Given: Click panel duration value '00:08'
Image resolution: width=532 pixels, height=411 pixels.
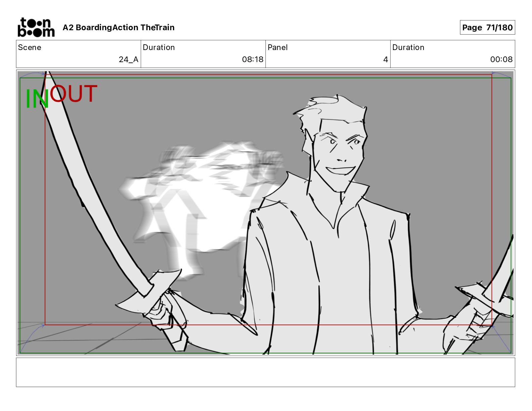Looking at the screenshot, I should pos(501,59).
